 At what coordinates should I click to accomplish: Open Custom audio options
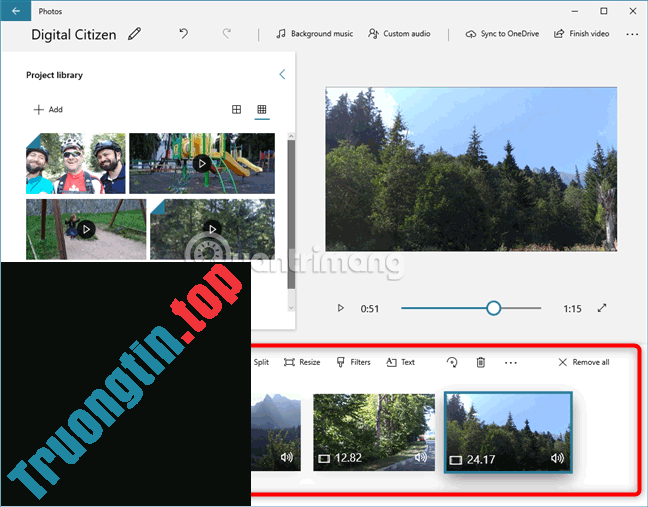[x=399, y=34]
